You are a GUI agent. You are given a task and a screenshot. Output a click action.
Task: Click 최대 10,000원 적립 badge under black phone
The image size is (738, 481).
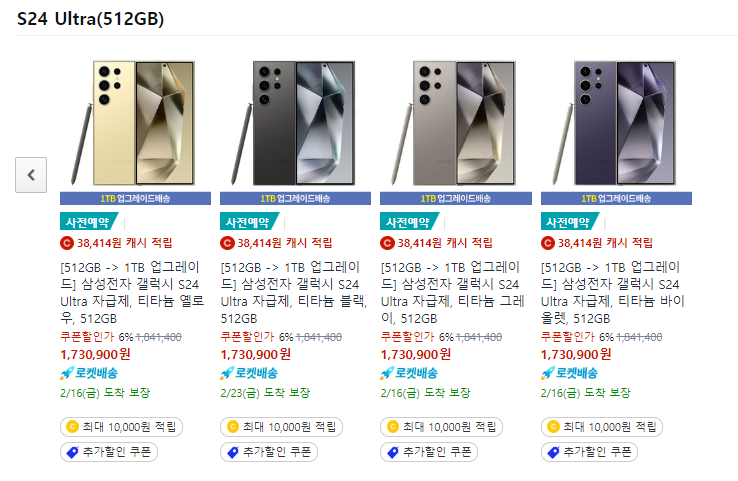[281, 427]
